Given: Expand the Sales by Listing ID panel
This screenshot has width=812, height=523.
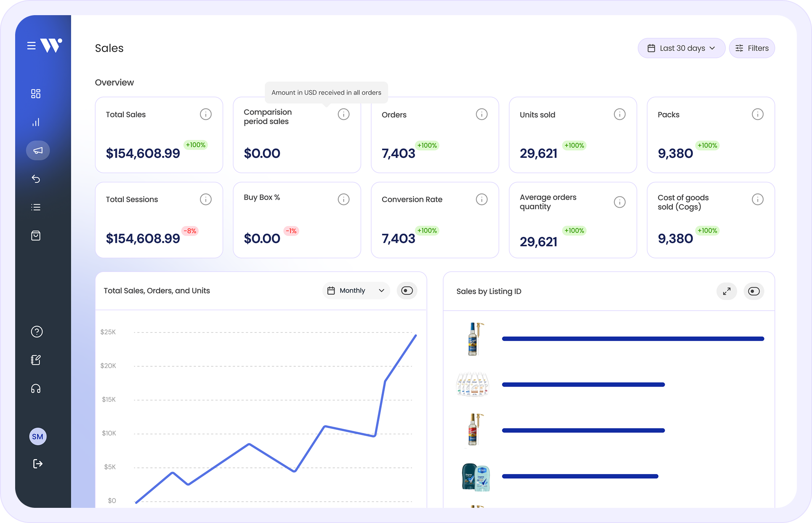Looking at the screenshot, I should 727,291.
